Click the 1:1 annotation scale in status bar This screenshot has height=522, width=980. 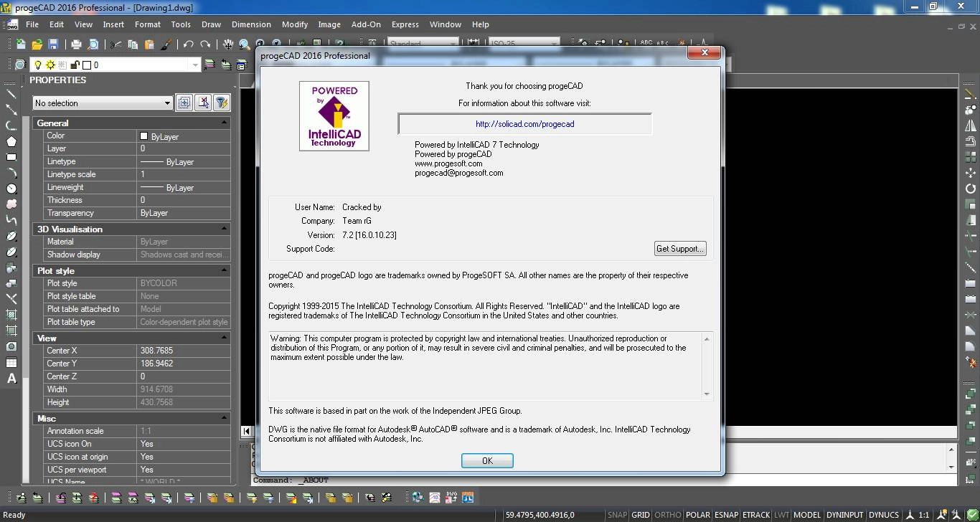[x=924, y=515]
